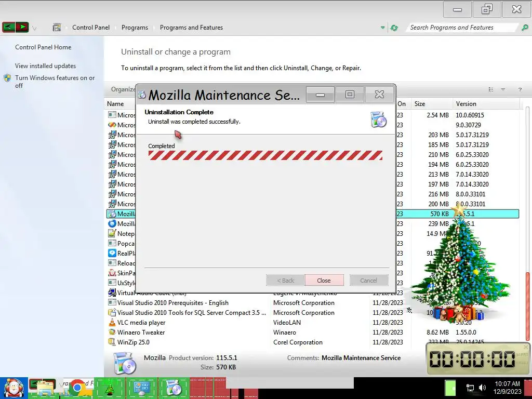Refresh the Programs and Features list

click(394, 28)
